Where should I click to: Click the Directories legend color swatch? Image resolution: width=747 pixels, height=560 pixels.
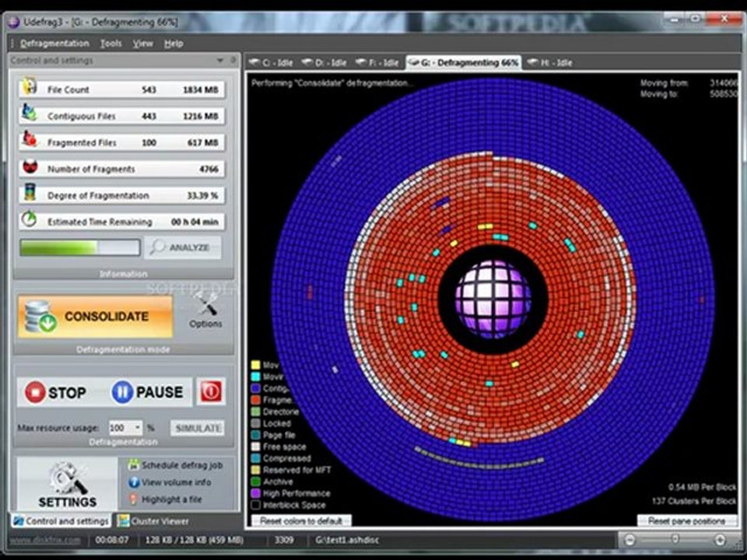pyautogui.click(x=256, y=411)
